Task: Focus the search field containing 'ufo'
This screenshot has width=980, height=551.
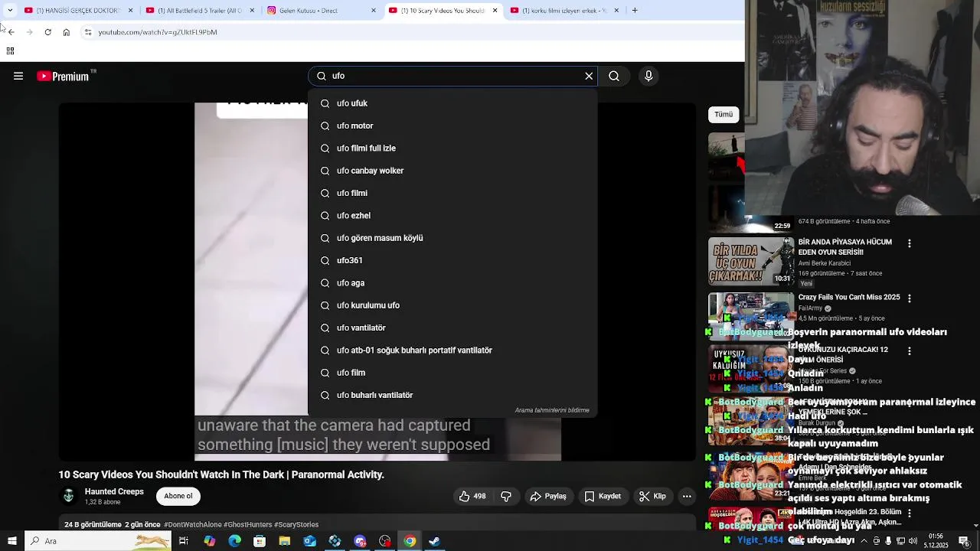Action: click(452, 76)
